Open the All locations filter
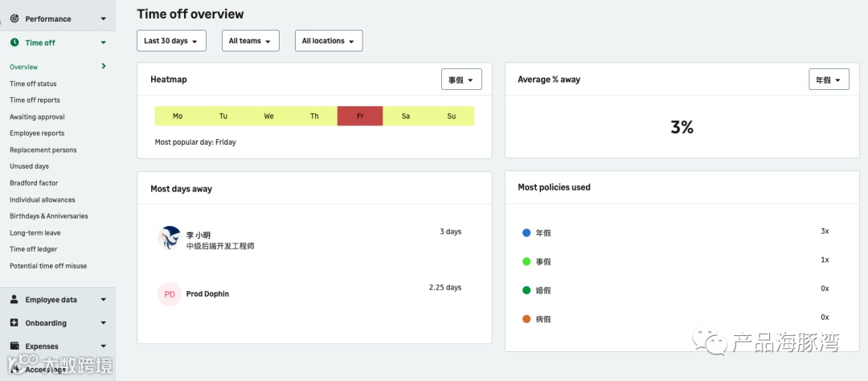This screenshot has width=868, height=381. click(328, 41)
